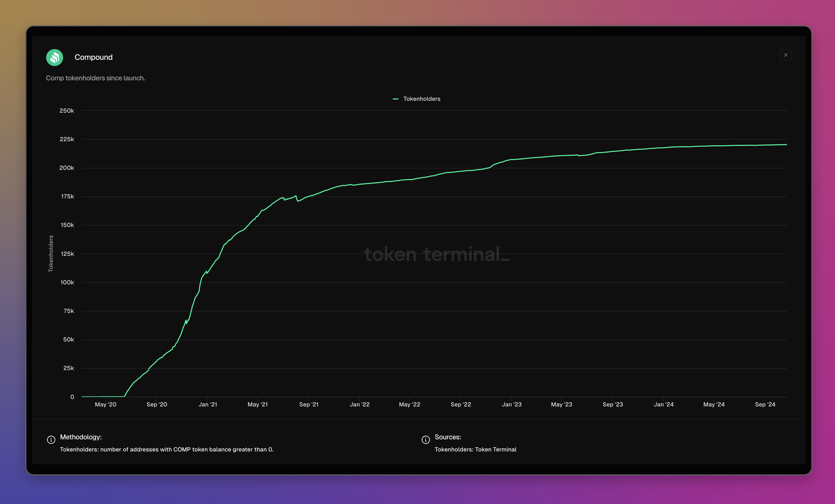The image size is (835, 504).
Task: Click the Sep '22 x-axis label
Action: pos(461,405)
